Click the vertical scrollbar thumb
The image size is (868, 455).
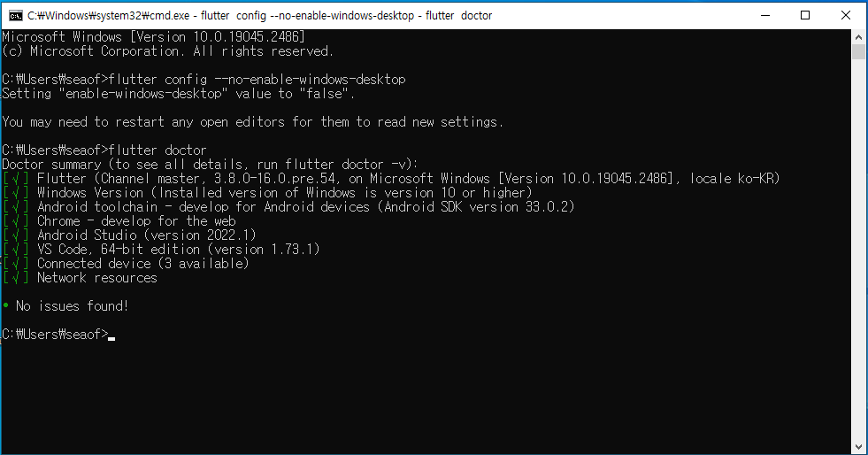858,52
